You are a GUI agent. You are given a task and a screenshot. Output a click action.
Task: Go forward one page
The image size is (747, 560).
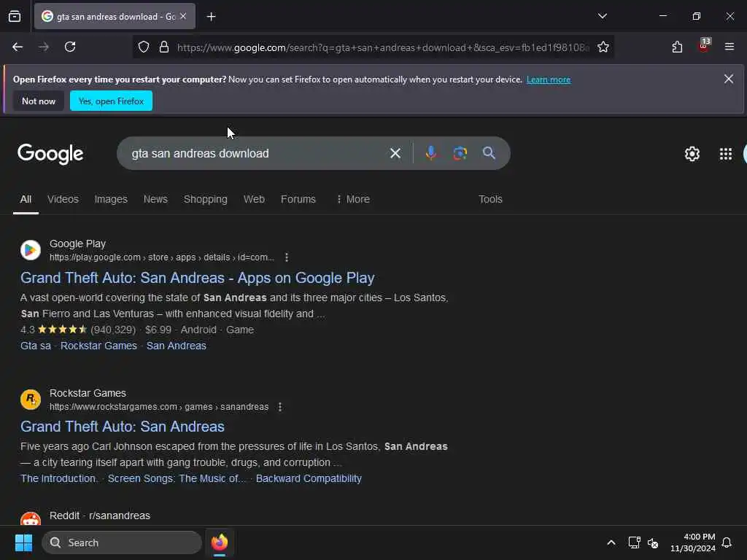(44, 47)
